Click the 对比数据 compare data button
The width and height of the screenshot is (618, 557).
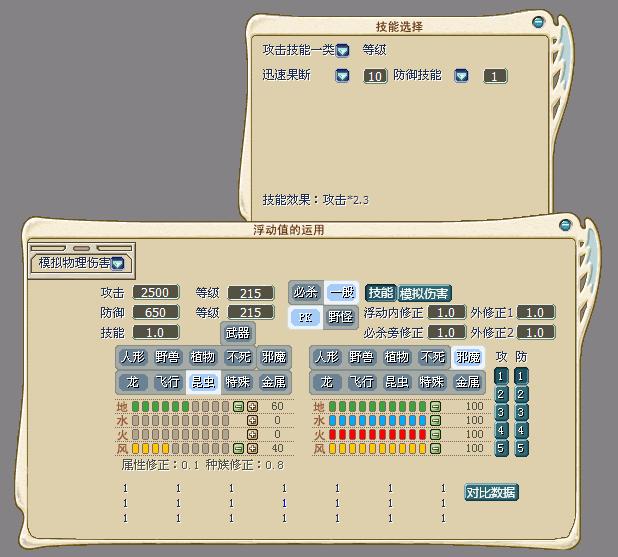click(492, 492)
